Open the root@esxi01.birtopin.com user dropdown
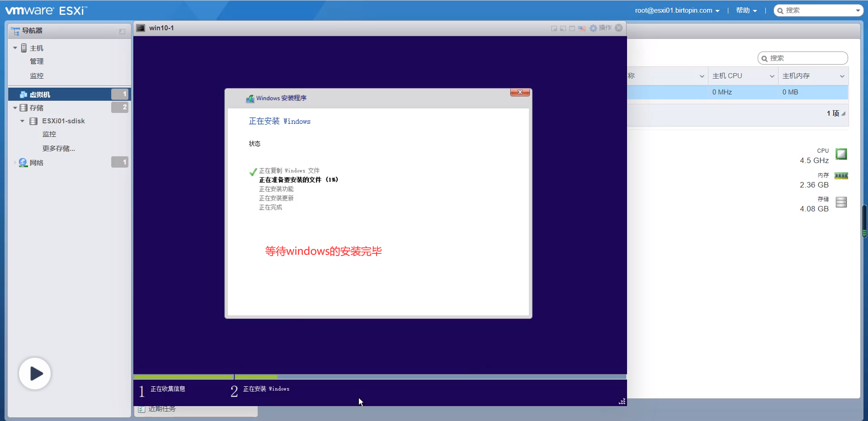The height and width of the screenshot is (421, 868). pyautogui.click(x=677, y=10)
